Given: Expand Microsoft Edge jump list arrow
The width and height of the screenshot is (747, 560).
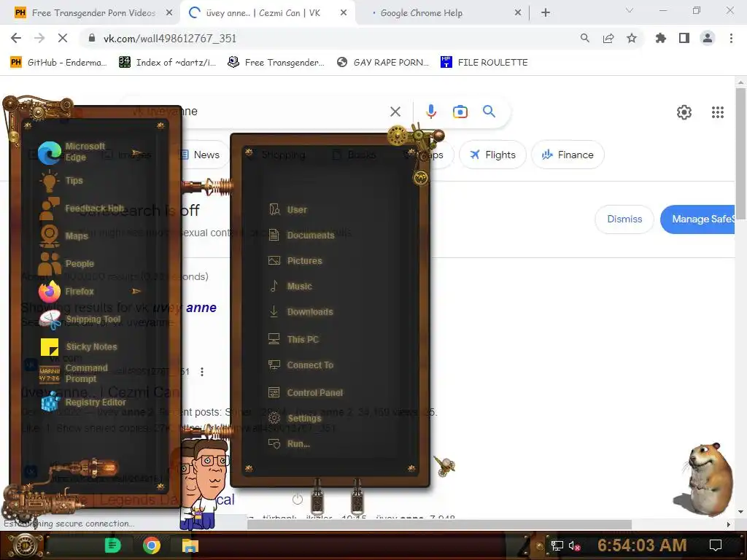Looking at the screenshot, I should coord(136,153).
